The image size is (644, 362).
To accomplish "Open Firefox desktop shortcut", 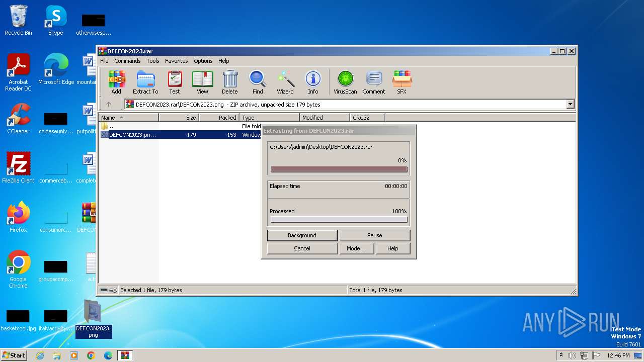I will (18, 217).
